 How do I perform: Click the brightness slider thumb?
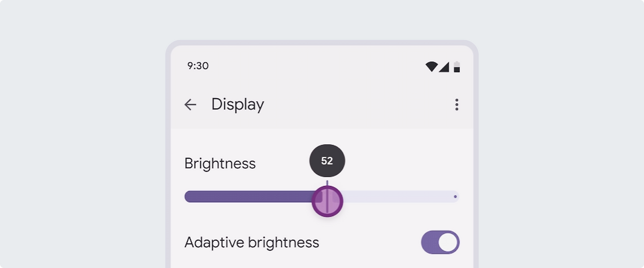click(327, 201)
